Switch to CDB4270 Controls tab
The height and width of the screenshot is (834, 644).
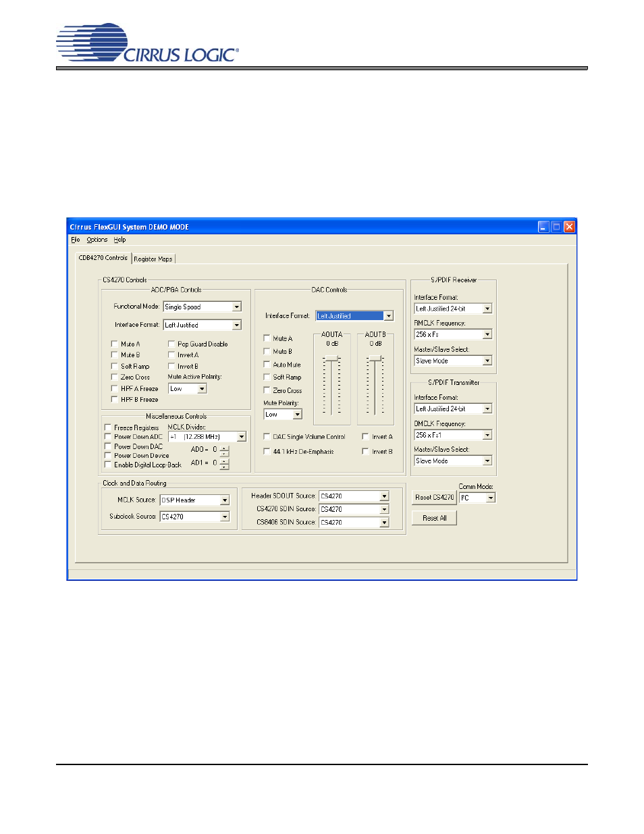pos(103,258)
